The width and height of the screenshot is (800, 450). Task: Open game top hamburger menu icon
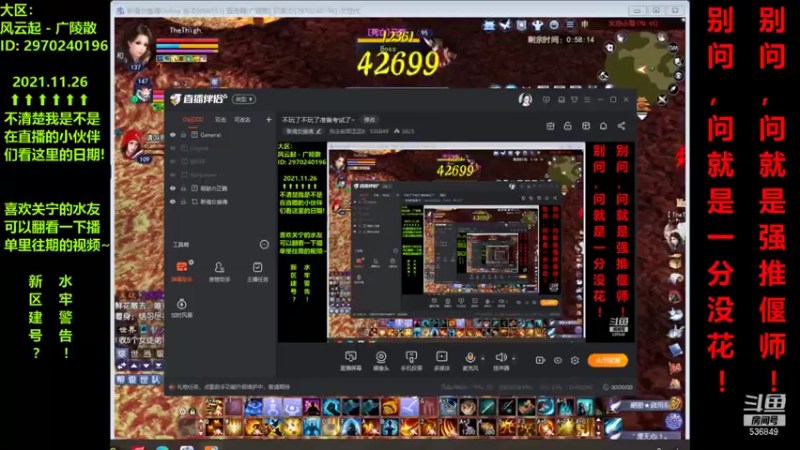[x=570, y=24]
